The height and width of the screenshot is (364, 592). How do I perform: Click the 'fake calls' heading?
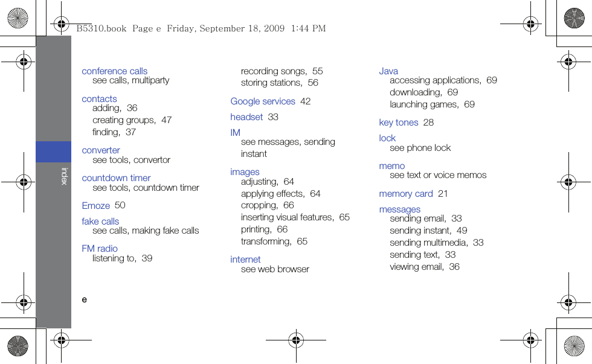pyautogui.click(x=100, y=221)
